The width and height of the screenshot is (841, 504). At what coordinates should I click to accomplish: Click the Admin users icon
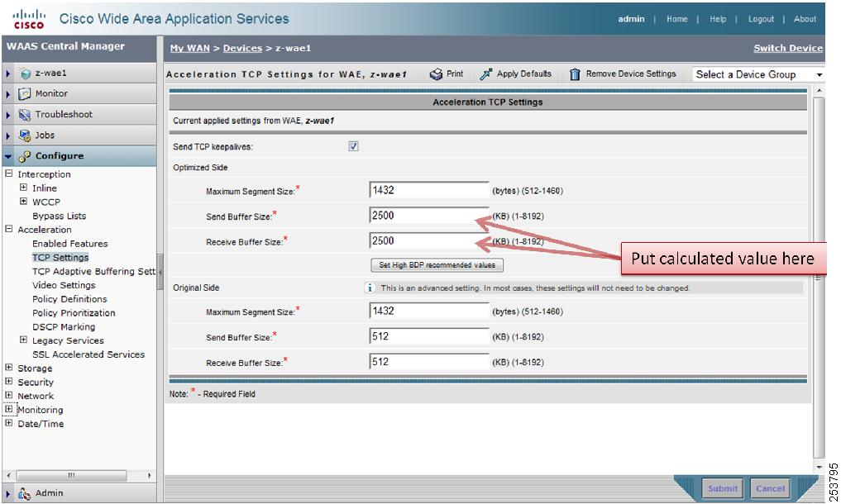coord(25,493)
